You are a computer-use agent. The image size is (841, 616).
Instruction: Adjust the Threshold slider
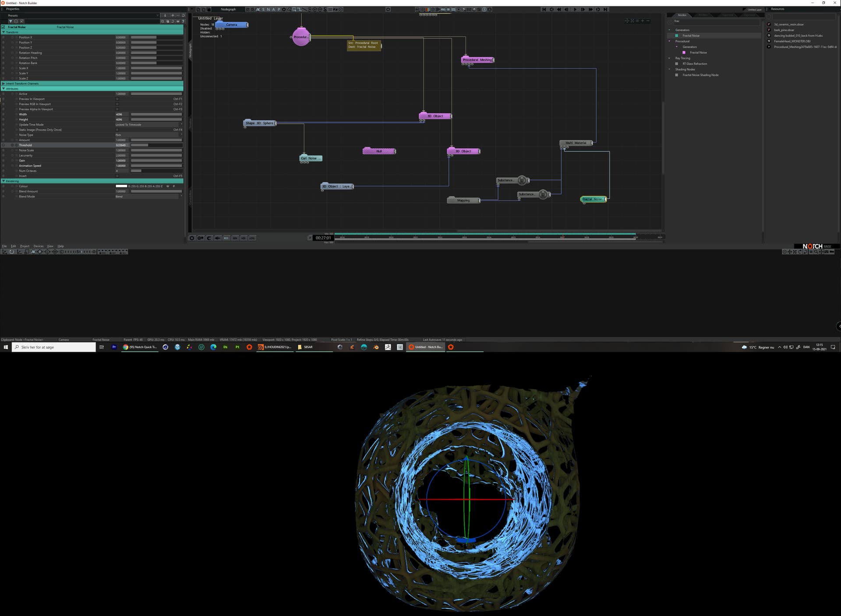[x=156, y=145]
